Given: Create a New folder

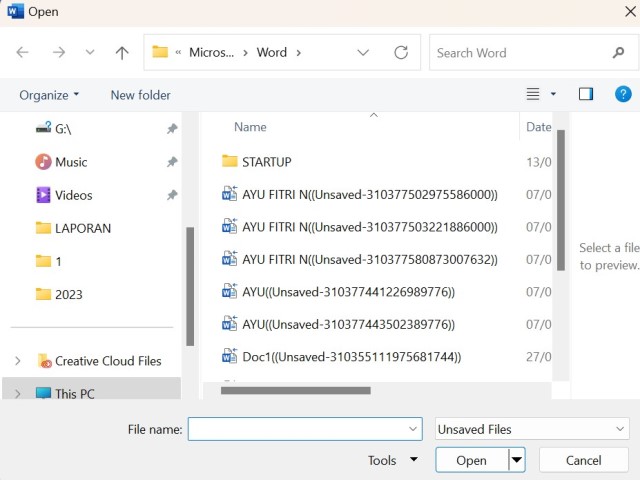Looking at the screenshot, I should pyautogui.click(x=140, y=95).
